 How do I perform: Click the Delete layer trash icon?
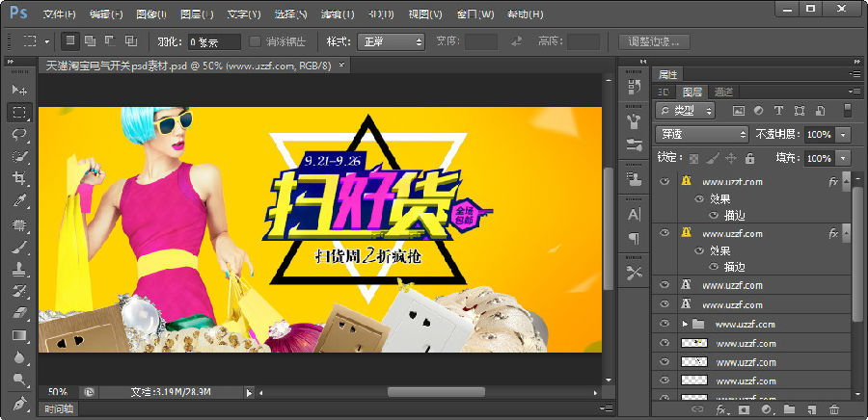[x=834, y=409]
